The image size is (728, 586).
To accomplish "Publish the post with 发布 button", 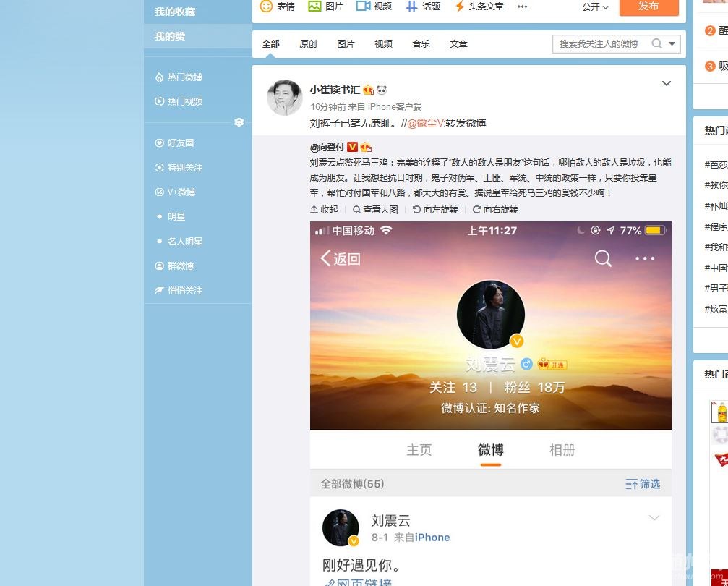I will point(648,7).
